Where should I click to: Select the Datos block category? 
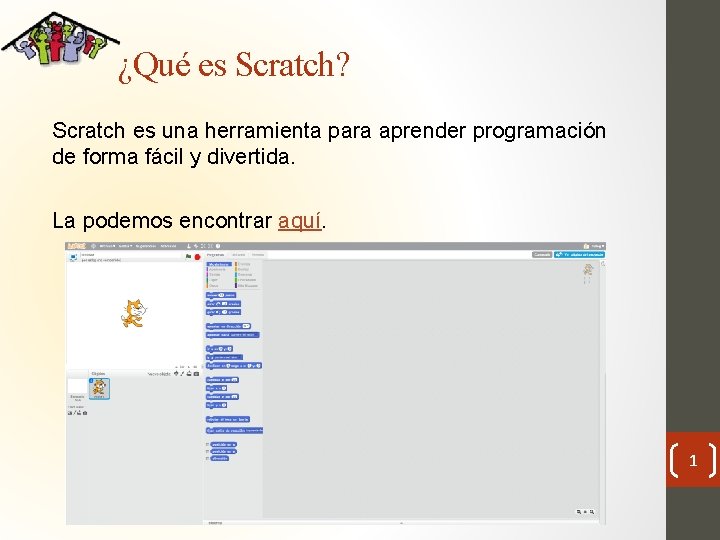[x=214, y=286]
